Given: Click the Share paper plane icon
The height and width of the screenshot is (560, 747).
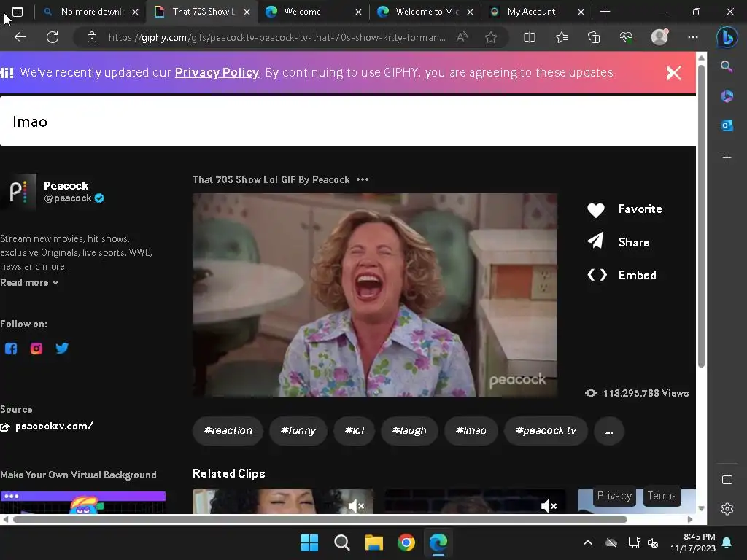Looking at the screenshot, I should (x=595, y=241).
